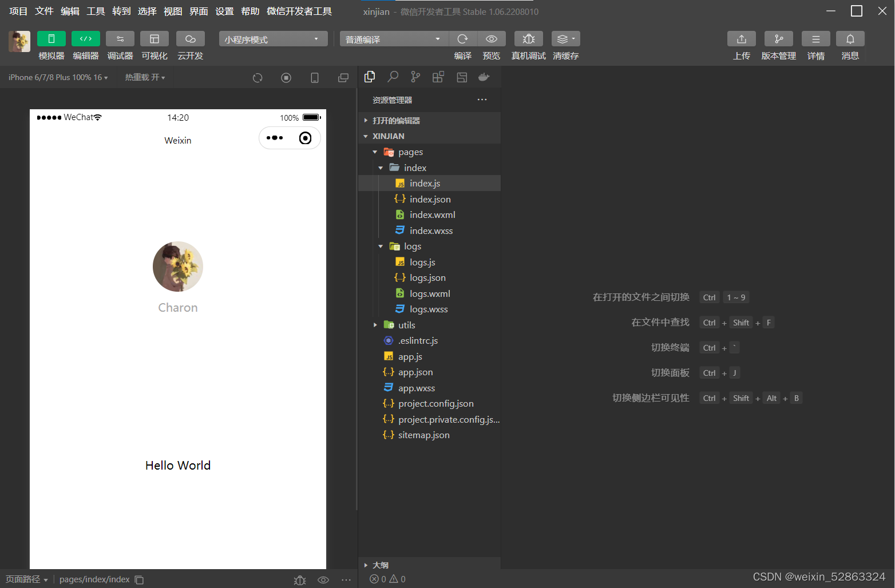Click the simulator phone device icon
Image resolution: width=895 pixels, height=588 pixels.
(315, 78)
